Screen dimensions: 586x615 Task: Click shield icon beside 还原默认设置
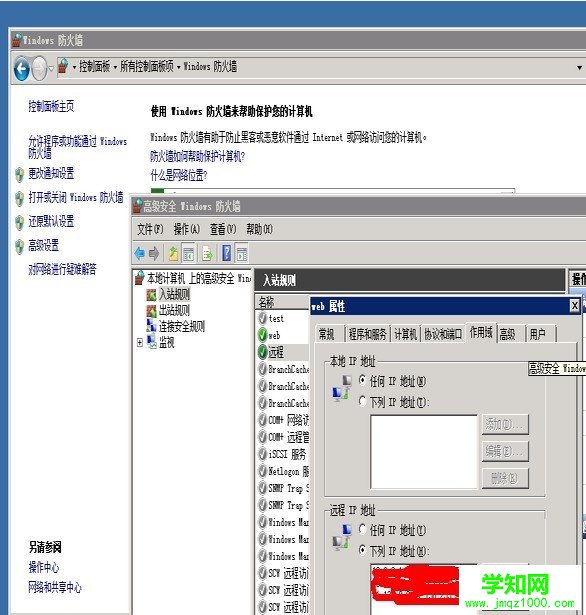coord(19,222)
